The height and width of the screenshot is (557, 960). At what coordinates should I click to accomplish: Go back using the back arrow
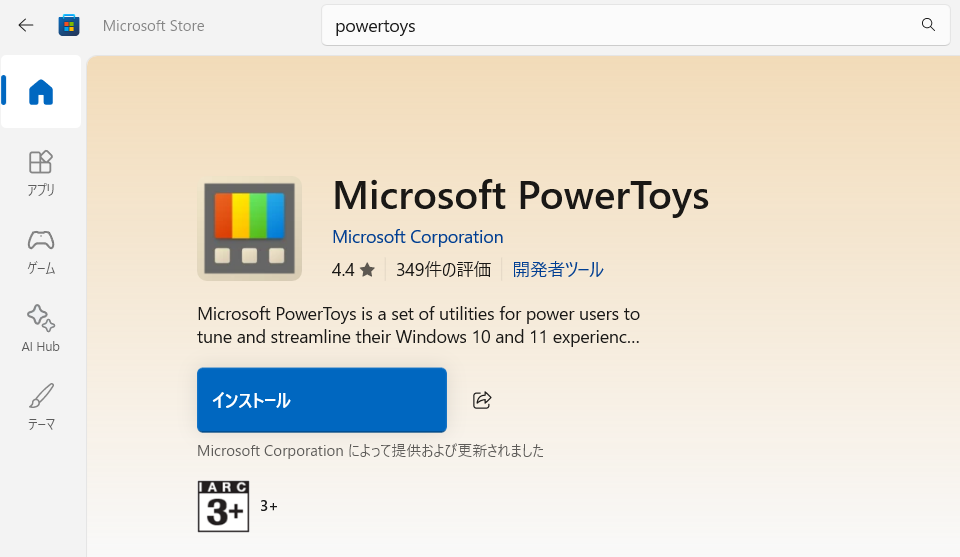tap(26, 25)
